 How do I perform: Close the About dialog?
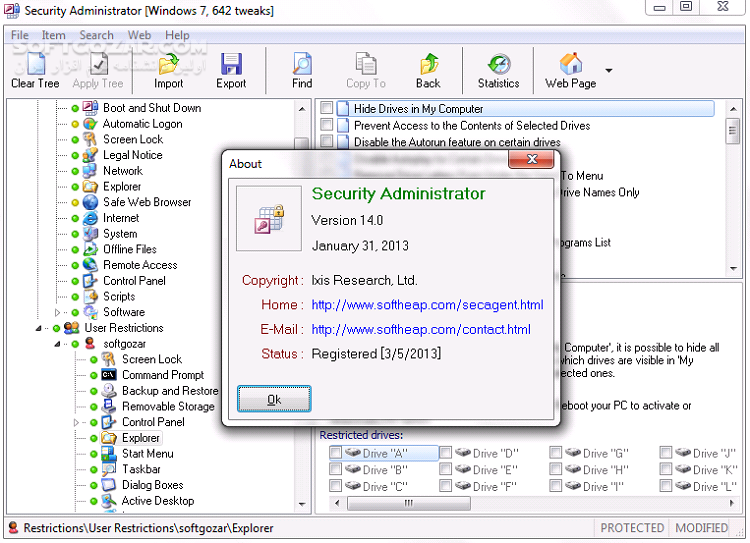coord(532,159)
